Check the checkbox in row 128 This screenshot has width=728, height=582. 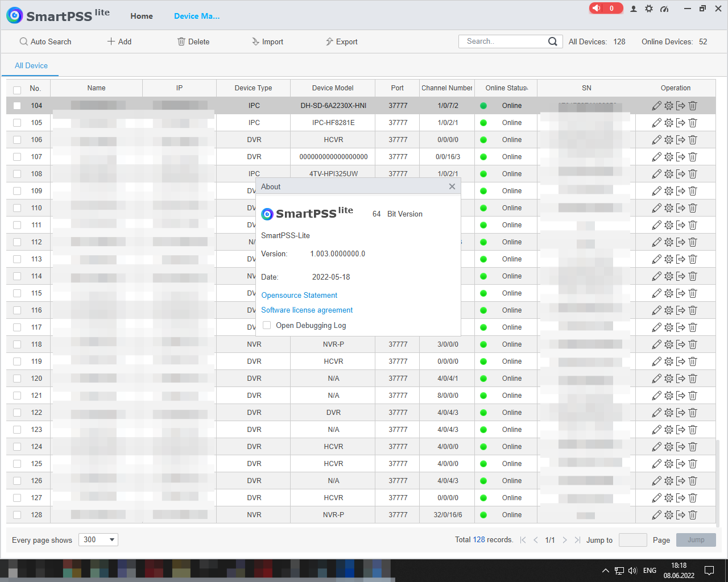click(17, 515)
